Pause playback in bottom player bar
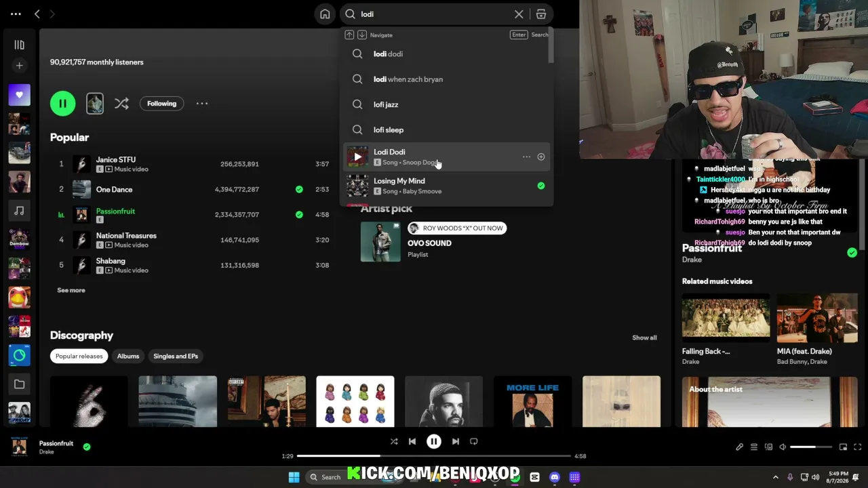This screenshot has height=488, width=868. point(434,441)
